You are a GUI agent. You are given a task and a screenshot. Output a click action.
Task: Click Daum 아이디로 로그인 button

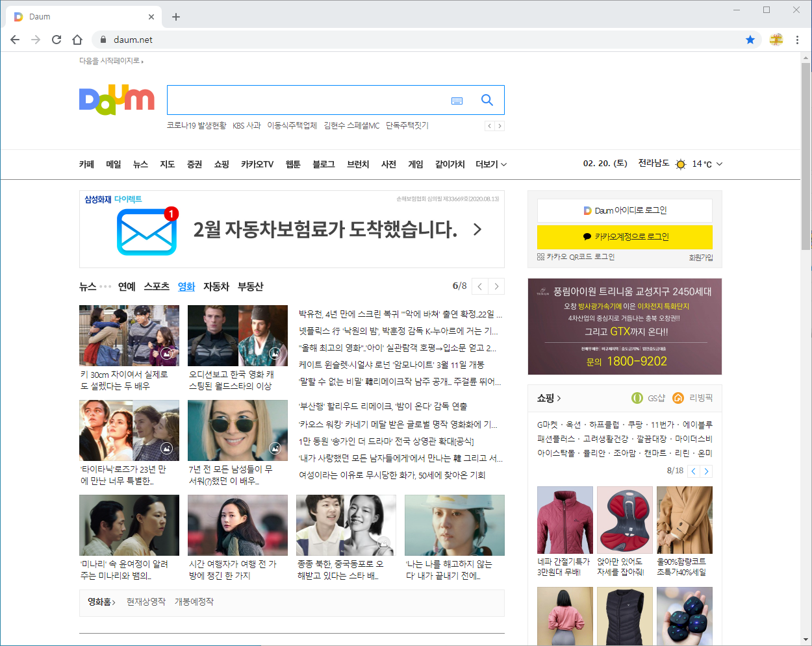(625, 210)
